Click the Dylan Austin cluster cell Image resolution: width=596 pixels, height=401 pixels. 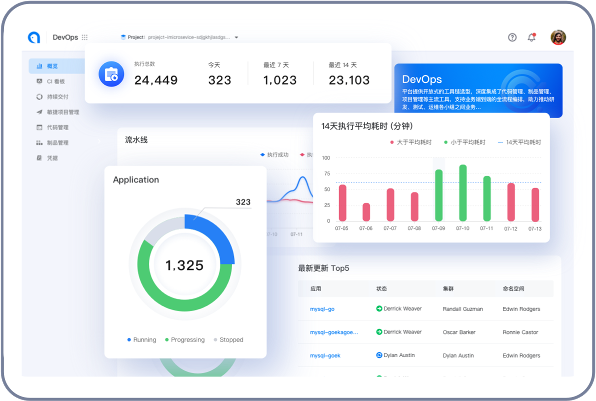(458, 356)
